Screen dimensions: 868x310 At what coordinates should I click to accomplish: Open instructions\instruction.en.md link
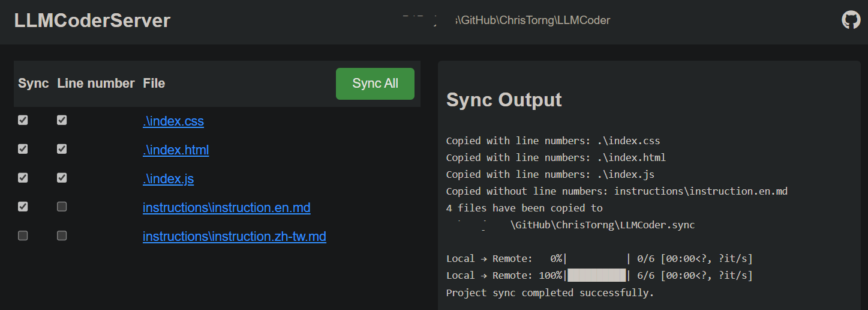point(227,208)
